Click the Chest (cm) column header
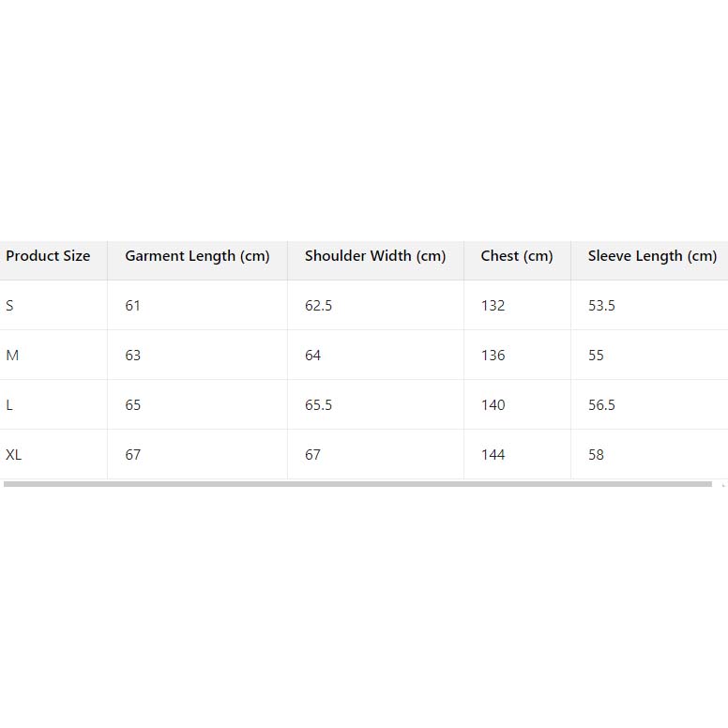The width and height of the screenshot is (728, 728). pos(517,256)
